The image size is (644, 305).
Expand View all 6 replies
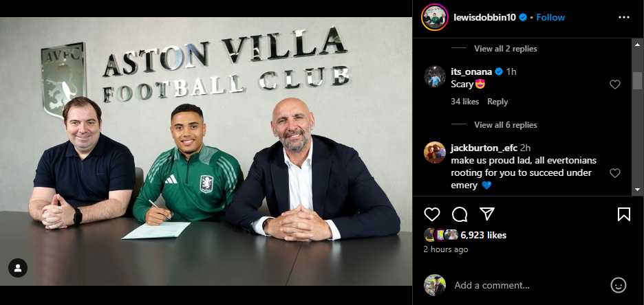tap(506, 124)
